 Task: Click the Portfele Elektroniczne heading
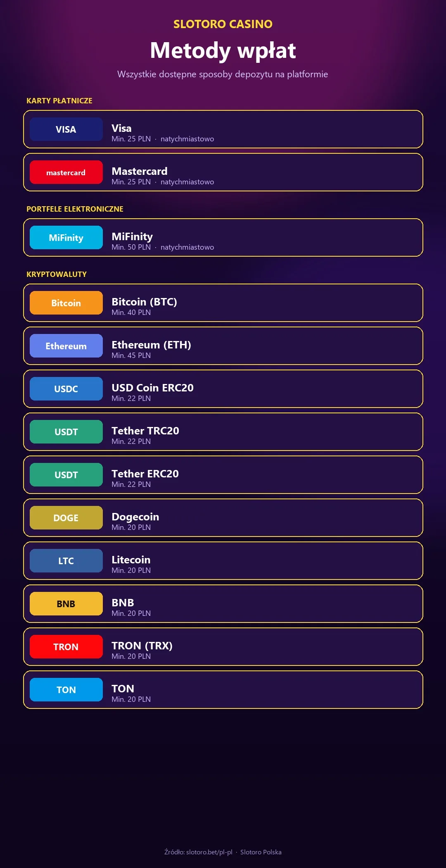[75, 209]
